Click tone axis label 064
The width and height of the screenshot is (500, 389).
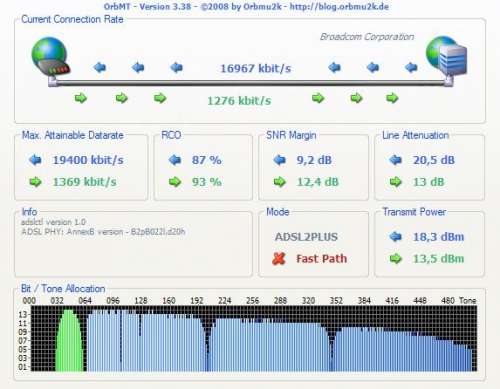[85, 301]
